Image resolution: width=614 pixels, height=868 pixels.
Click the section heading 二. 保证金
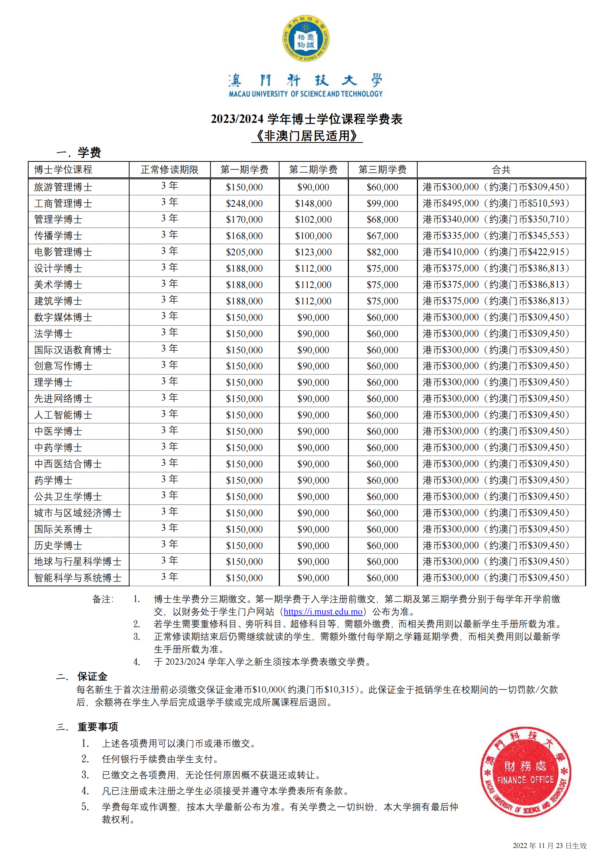click(x=82, y=677)
